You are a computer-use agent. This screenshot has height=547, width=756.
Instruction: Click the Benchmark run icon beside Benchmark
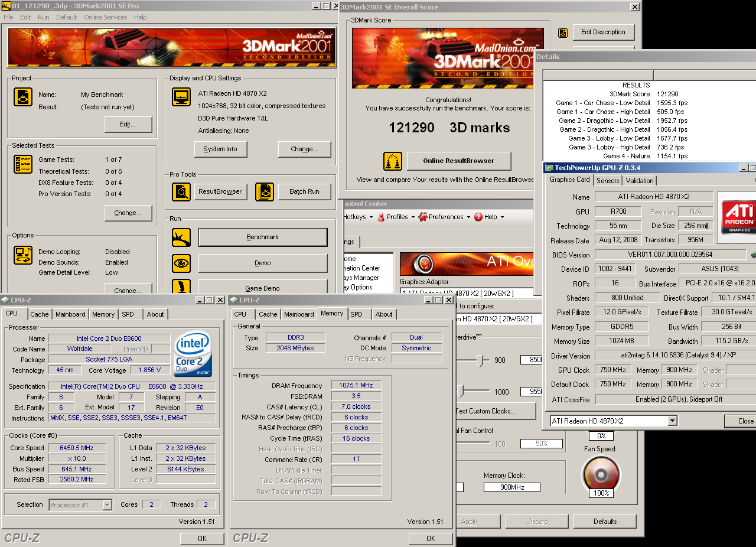tap(181, 237)
